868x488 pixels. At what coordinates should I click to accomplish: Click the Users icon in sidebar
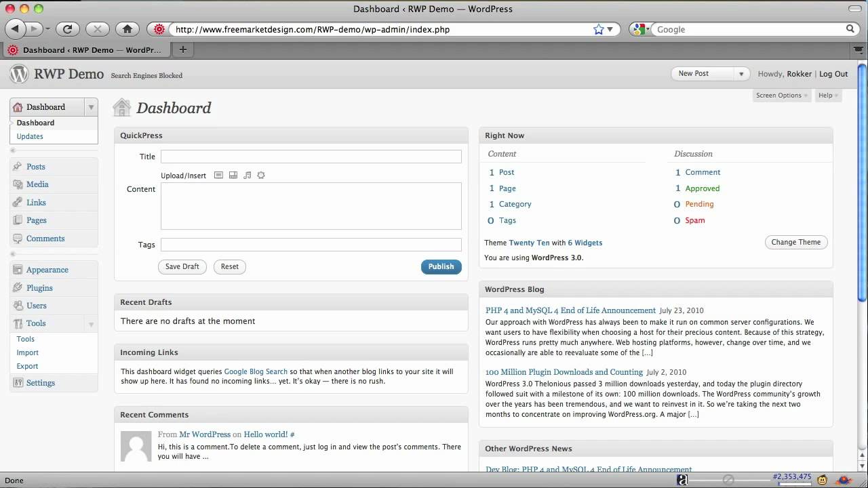(x=18, y=306)
